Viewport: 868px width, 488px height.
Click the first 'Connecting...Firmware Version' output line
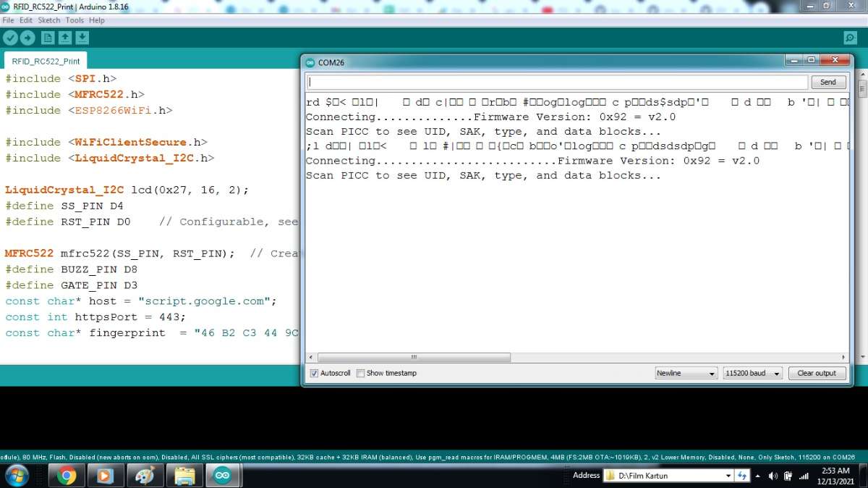tap(490, 117)
